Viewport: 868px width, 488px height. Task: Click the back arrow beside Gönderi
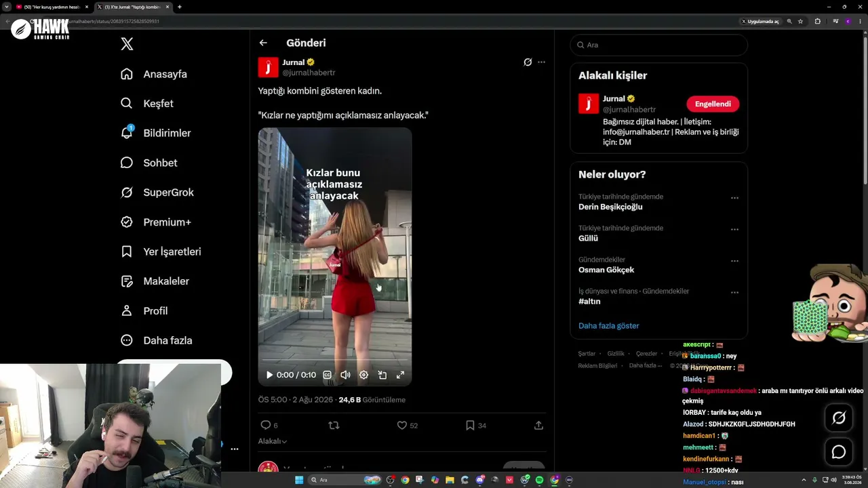(263, 43)
